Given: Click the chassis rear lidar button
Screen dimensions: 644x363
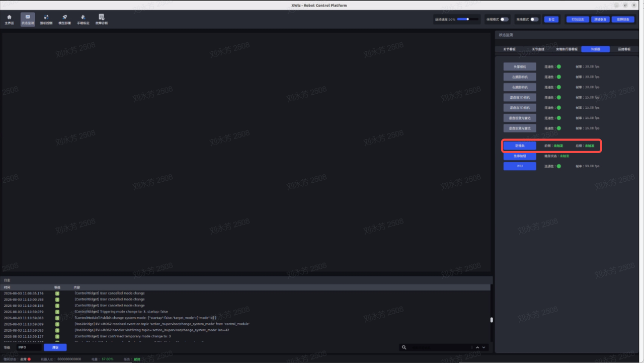Looking at the screenshot, I should 520,128.
